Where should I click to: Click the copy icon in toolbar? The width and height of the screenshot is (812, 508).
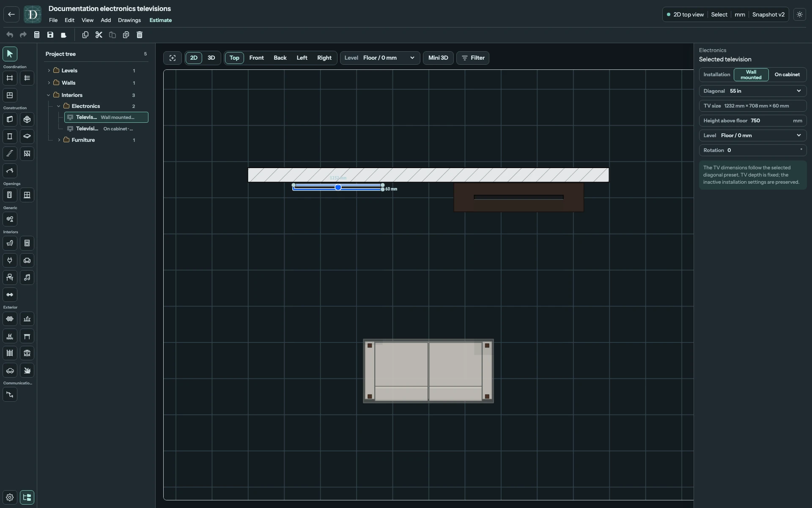click(85, 35)
